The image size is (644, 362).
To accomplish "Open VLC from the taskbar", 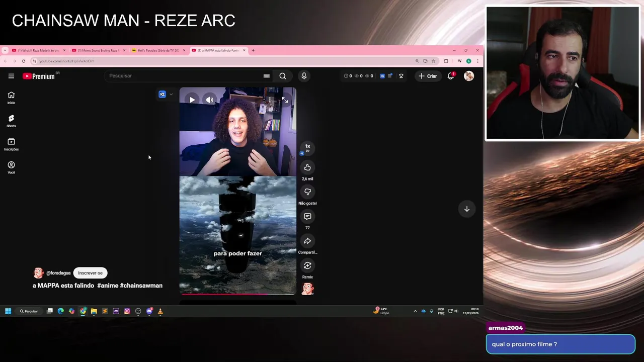I will pos(160,311).
